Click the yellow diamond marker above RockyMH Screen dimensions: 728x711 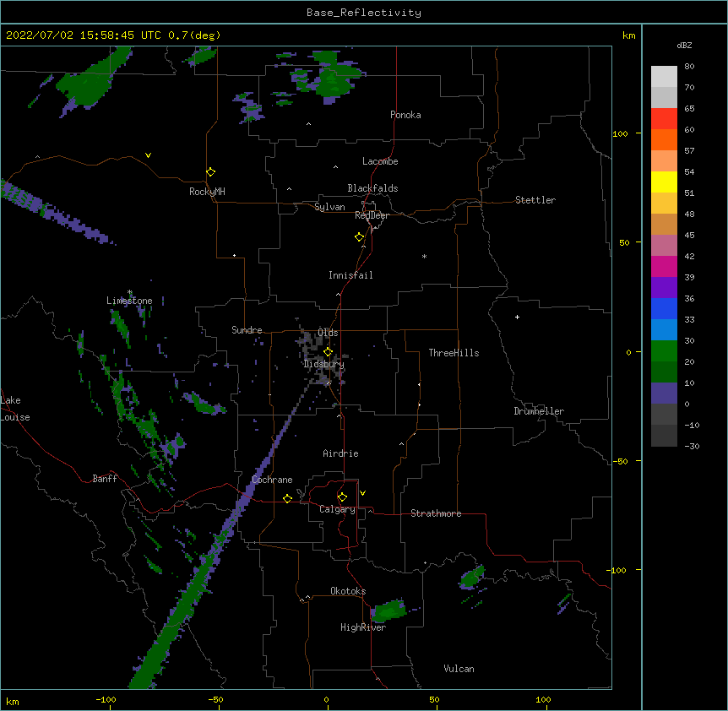(210, 172)
